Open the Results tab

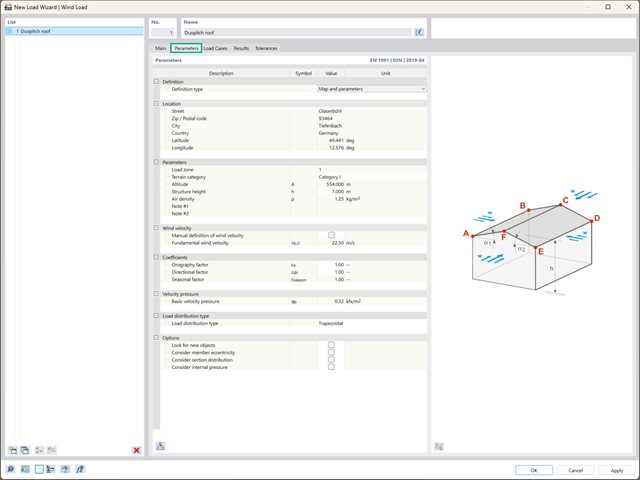[241, 48]
